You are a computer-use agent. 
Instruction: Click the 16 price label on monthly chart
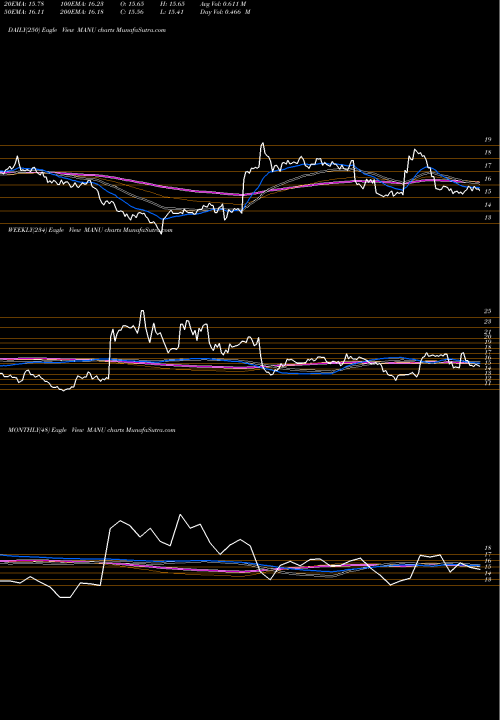(488, 561)
